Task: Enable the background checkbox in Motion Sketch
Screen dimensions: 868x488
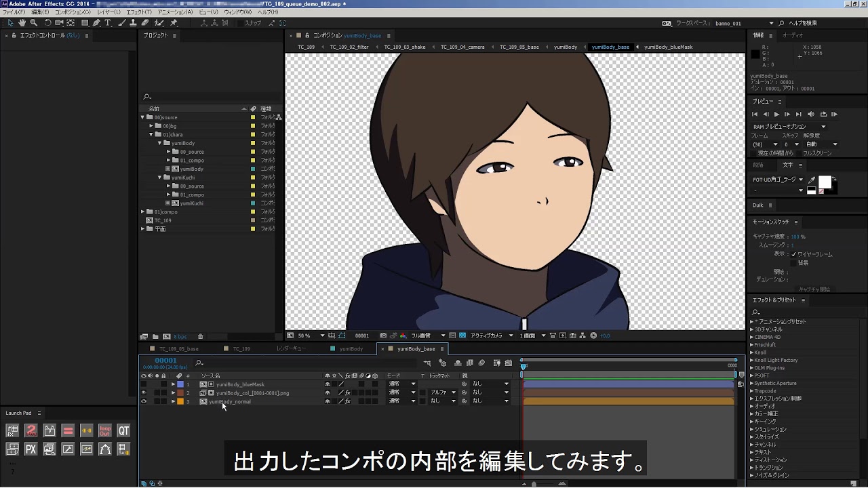Action: 793,262
